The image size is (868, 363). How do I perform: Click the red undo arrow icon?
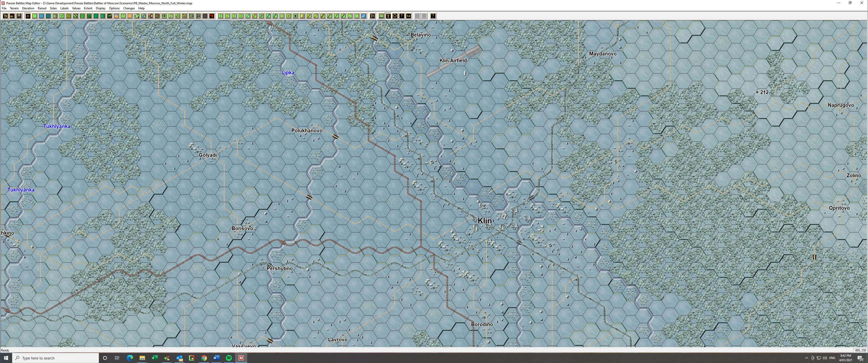(212, 16)
